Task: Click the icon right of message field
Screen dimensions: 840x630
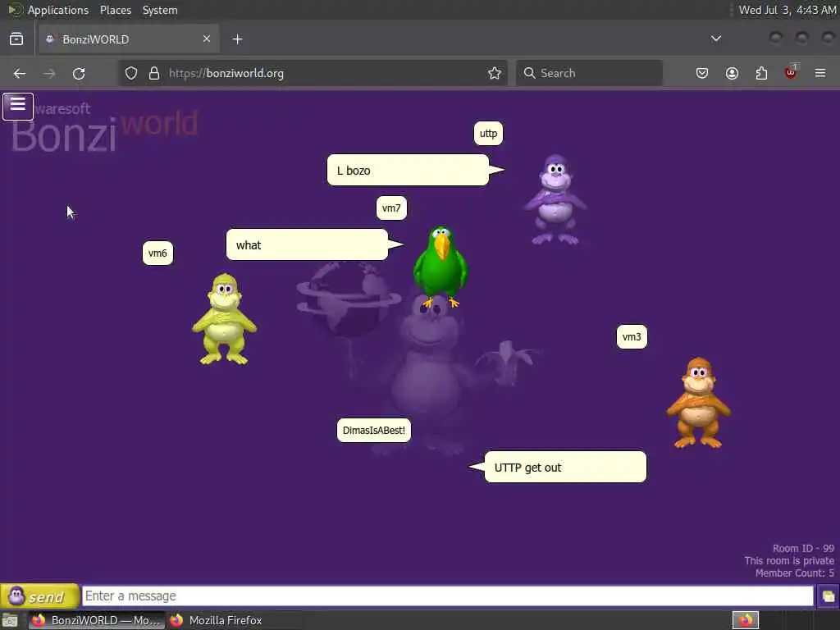Action: (829, 596)
